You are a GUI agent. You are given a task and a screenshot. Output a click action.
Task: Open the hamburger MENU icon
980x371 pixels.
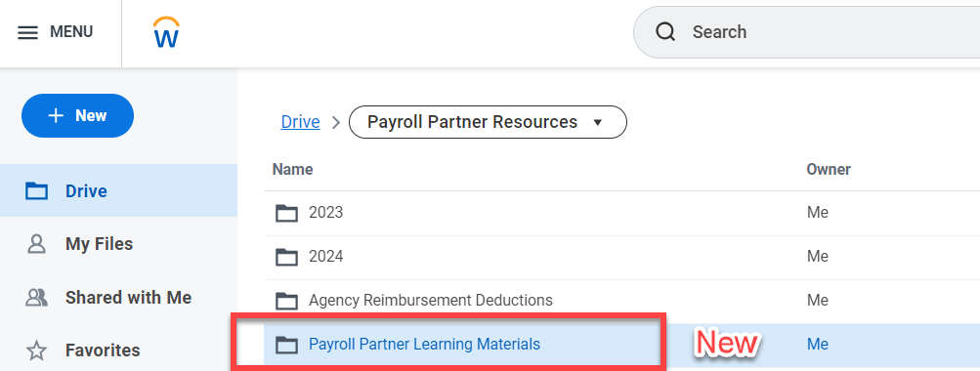click(x=27, y=32)
